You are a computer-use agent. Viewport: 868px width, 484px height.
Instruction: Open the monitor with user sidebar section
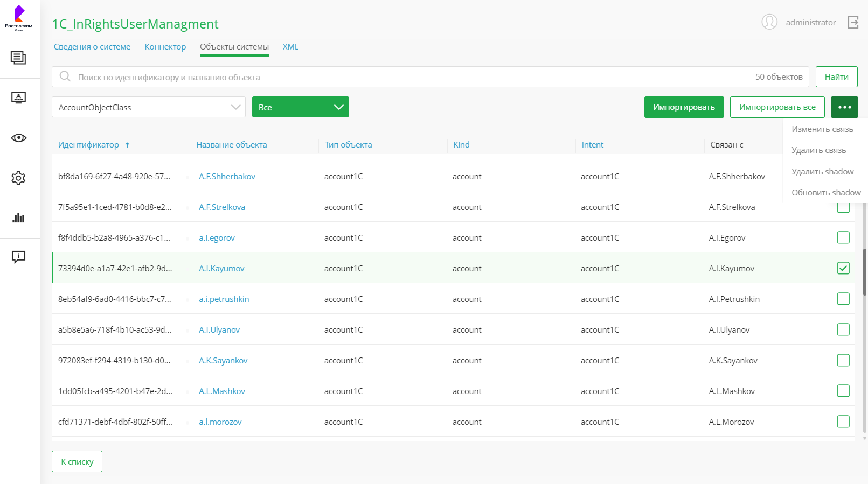click(19, 97)
